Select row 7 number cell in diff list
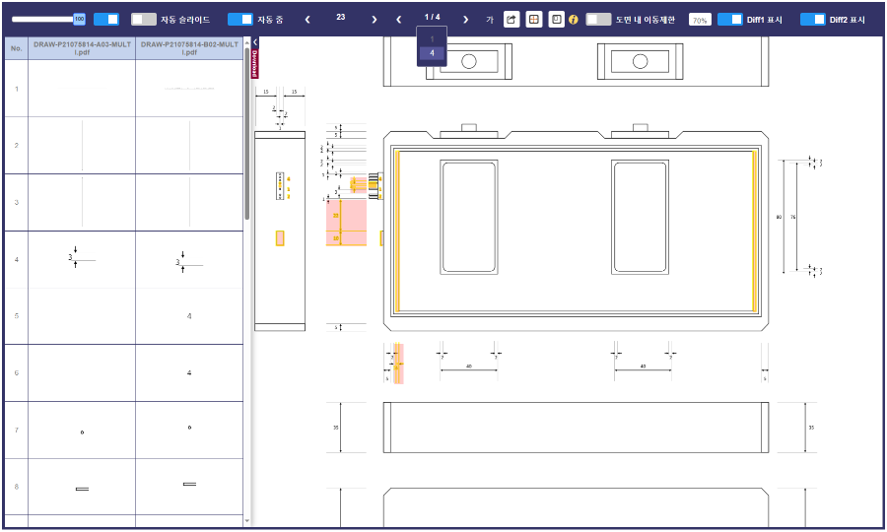This screenshot has width=887, height=532. (x=16, y=430)
